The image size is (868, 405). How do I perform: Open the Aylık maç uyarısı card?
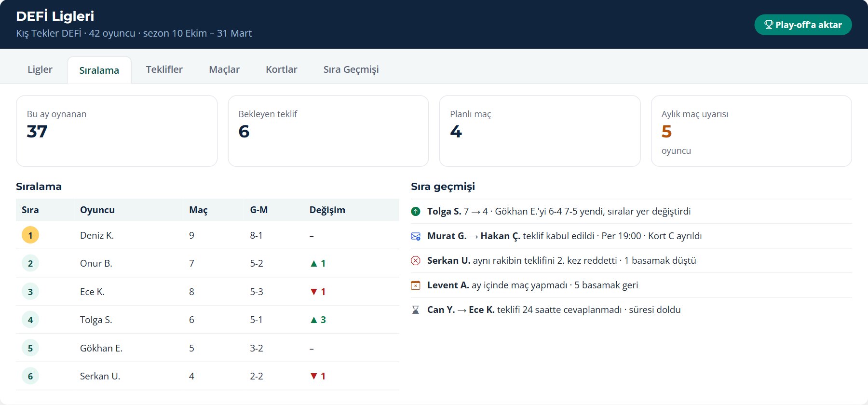pos(751,131)
